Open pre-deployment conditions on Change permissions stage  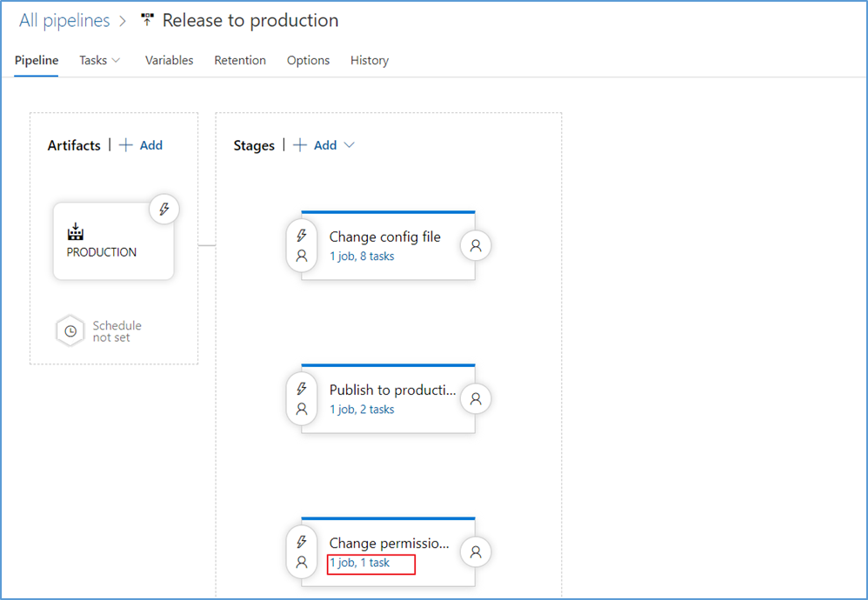[302, 551]
